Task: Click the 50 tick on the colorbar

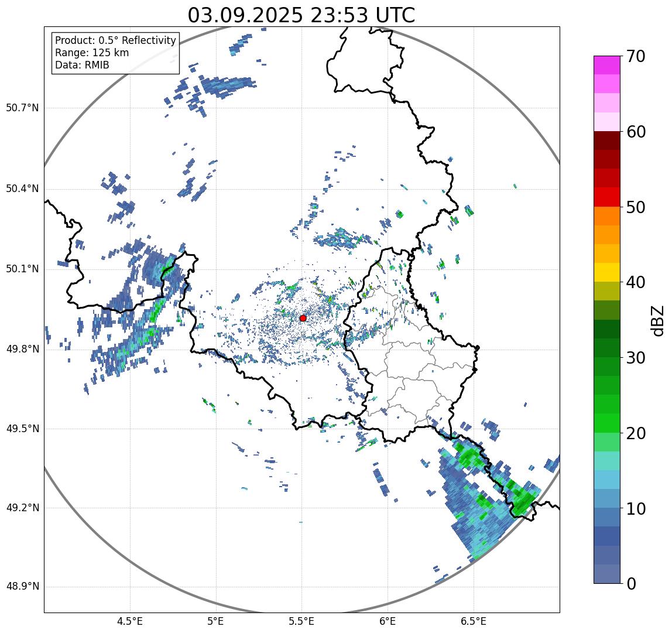Action: (x=636, y=207)
